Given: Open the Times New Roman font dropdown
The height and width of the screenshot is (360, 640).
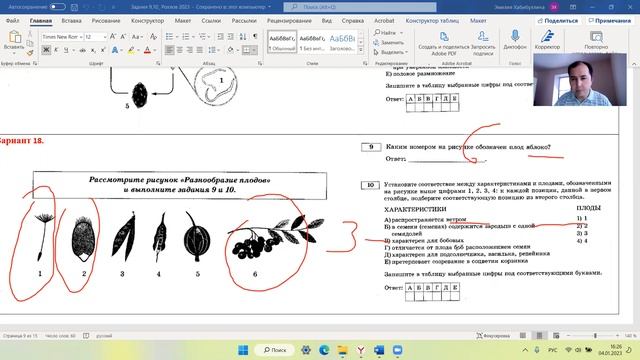Looking at the screenshot, I should [x=81, y=37].
